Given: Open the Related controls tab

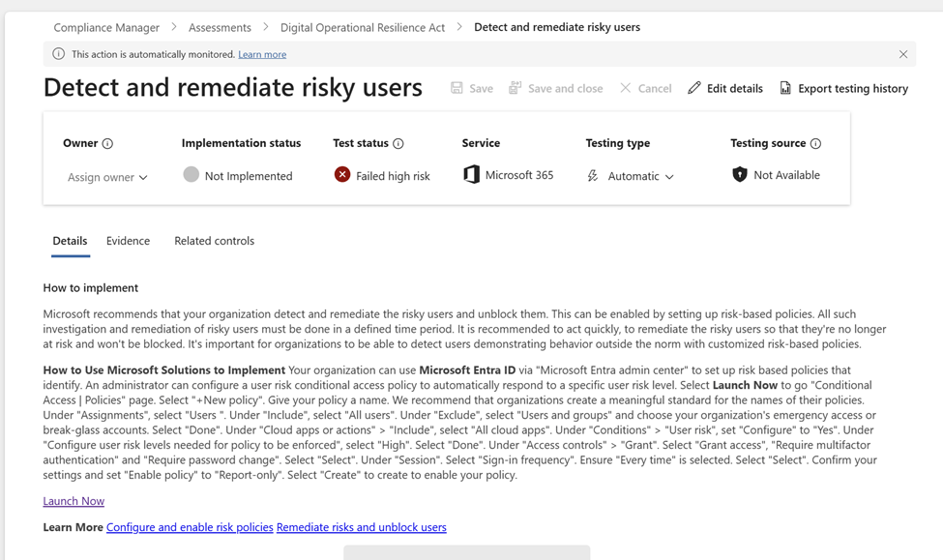Looking at the screenshot, I should point(214,241).
